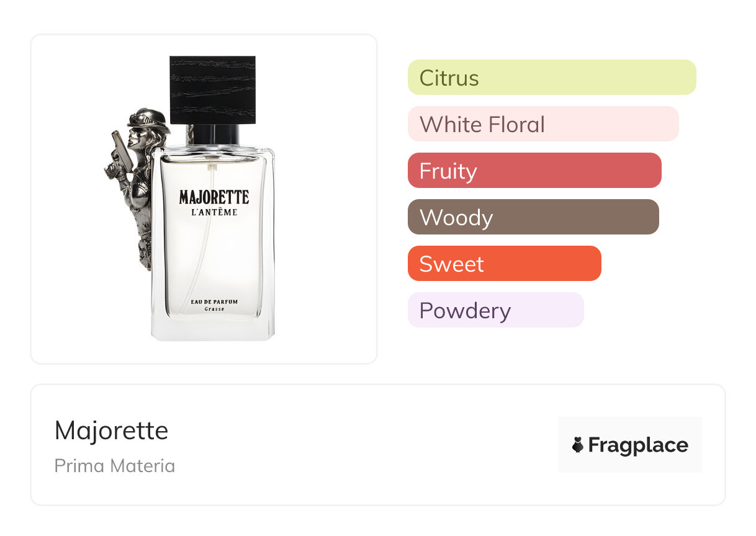Click the Powdery accord bar
Screen dimensions: 756x536
click(495, 310)
